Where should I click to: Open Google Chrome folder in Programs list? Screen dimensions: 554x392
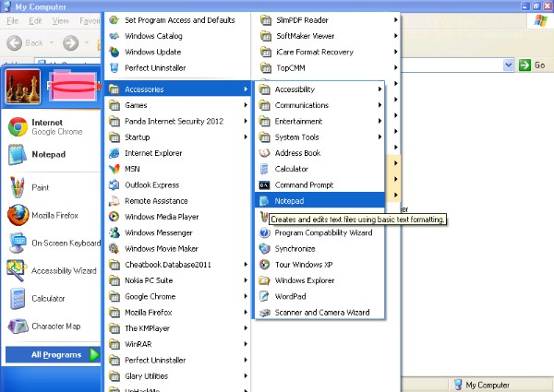(x=178, y=296)
